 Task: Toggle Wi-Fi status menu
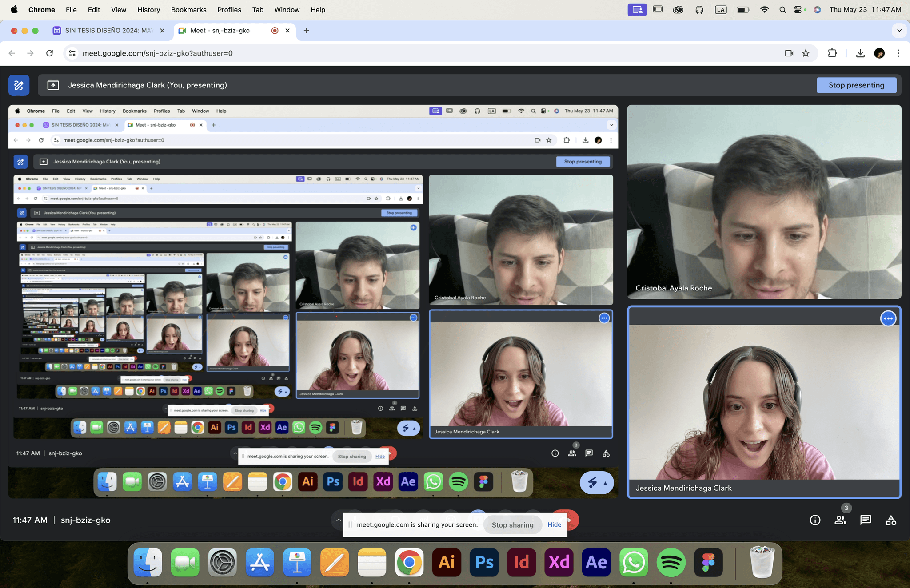pyautogui.click(x=764, y=10)
